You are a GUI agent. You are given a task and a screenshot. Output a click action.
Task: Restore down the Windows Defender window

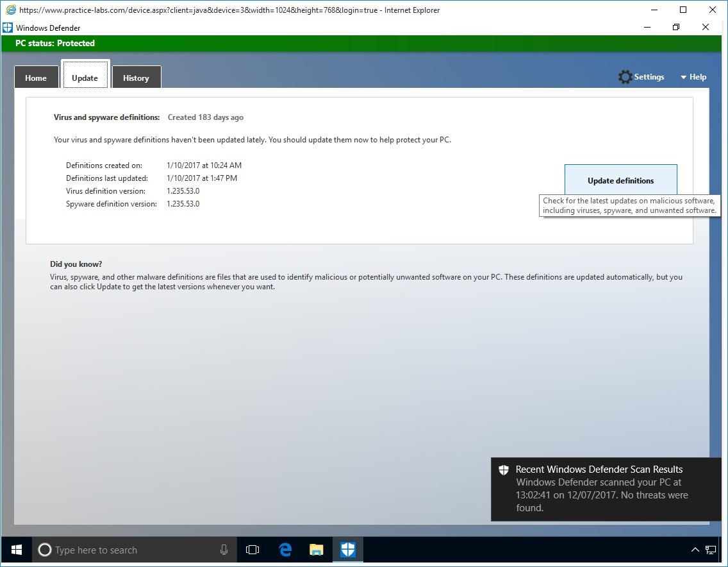(676, 28)
